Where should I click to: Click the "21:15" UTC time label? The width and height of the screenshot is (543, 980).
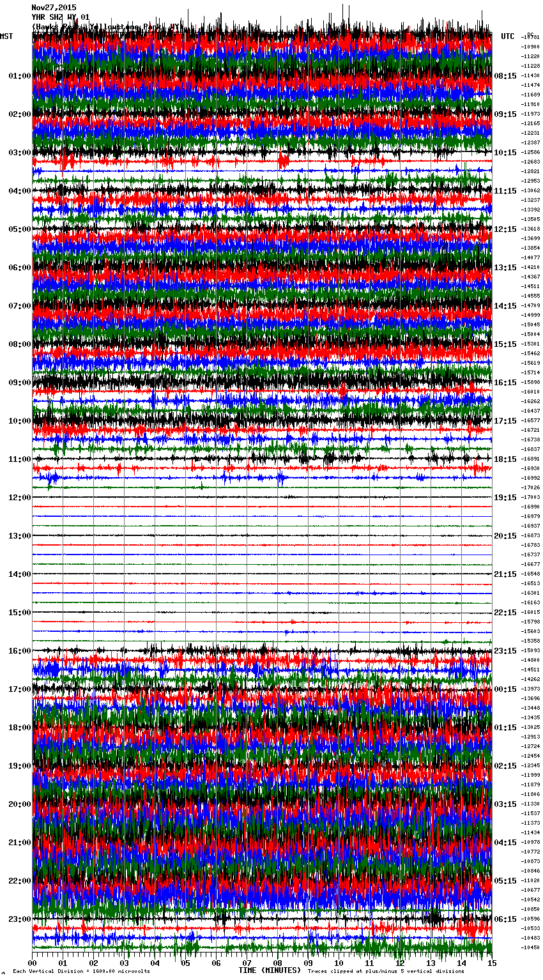coord(505,574)
